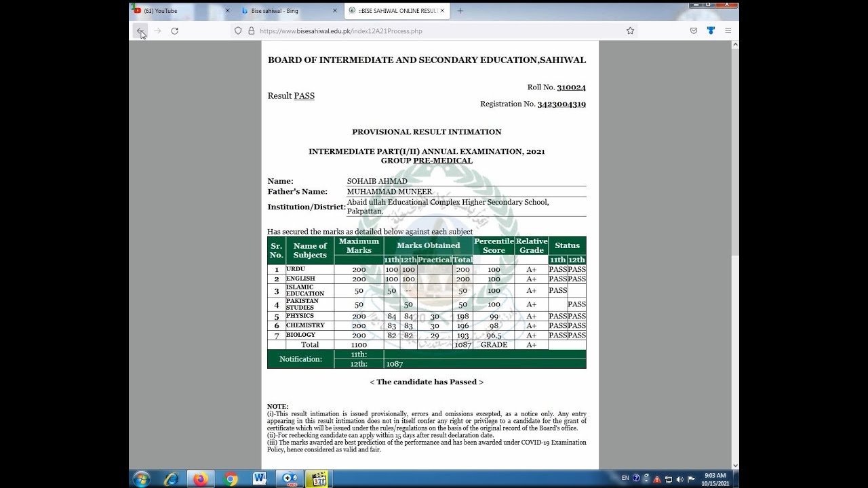Open a new browser tab
This screenshot has width=868, height=488.
[460, 11]
